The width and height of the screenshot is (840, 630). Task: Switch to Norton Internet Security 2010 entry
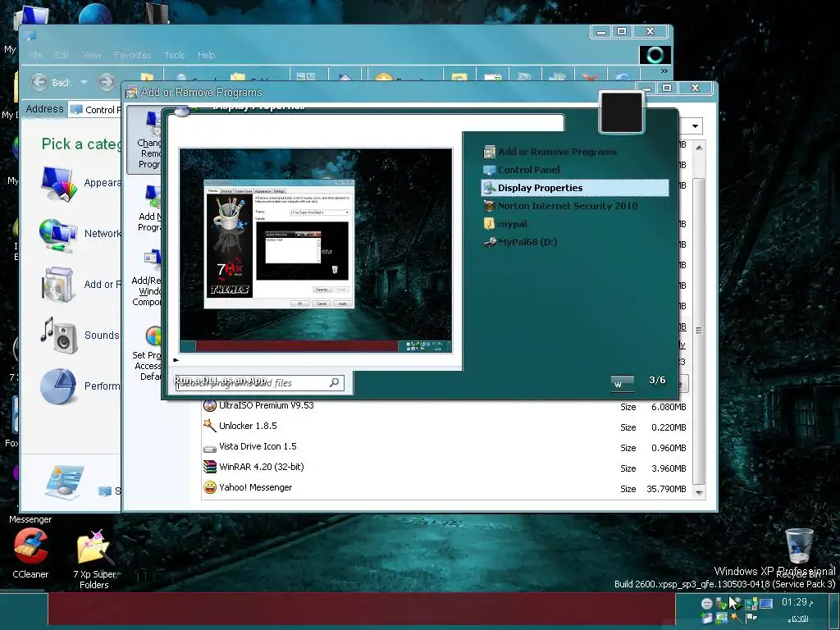(575, 206)
